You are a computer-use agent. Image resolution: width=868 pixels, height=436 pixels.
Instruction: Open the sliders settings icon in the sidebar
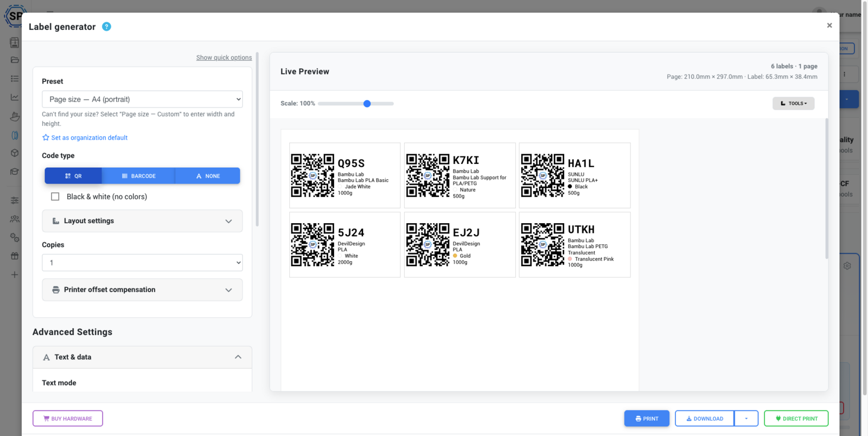pyautogui.click(x=15, y=200)
